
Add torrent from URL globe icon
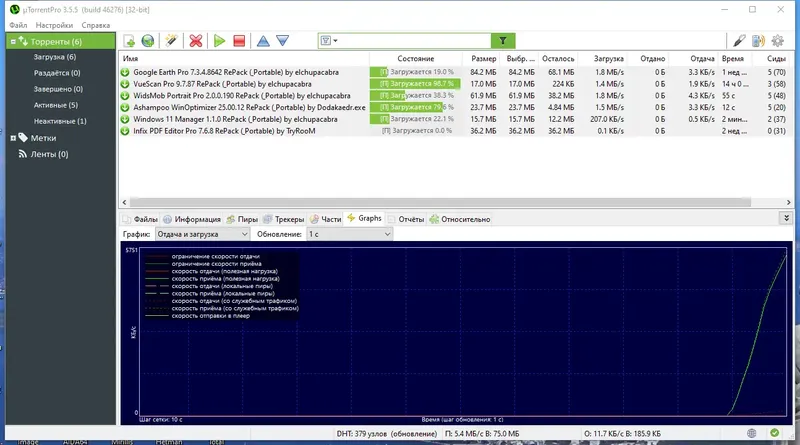[148, 41]
